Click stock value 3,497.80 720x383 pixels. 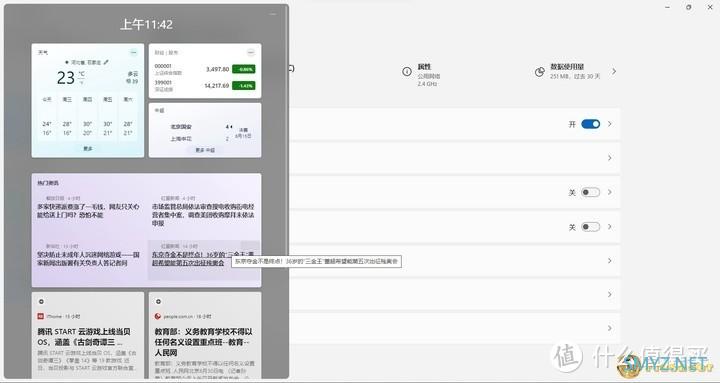217,69
